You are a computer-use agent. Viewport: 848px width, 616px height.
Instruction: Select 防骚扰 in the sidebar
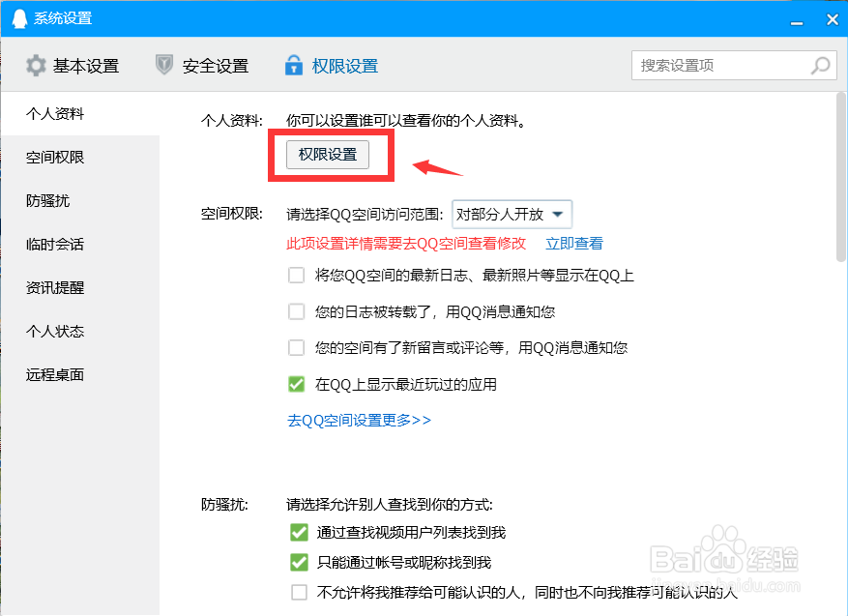[80, 200]
